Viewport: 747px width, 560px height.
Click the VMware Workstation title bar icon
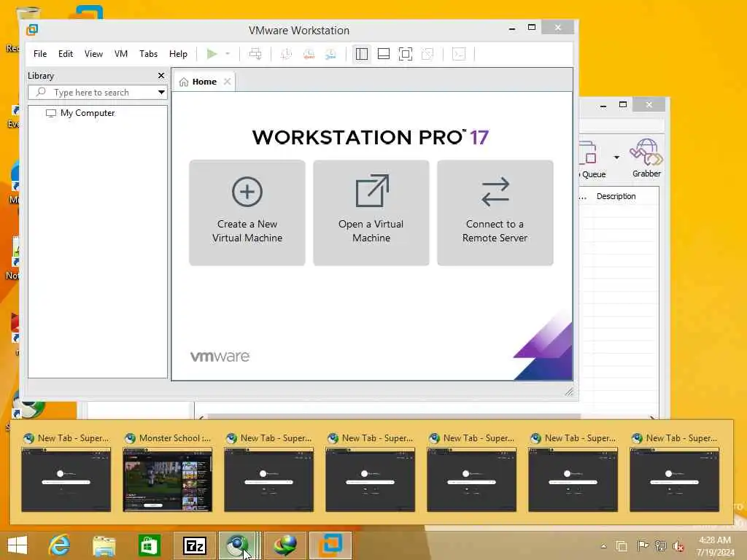pos(32,29)
